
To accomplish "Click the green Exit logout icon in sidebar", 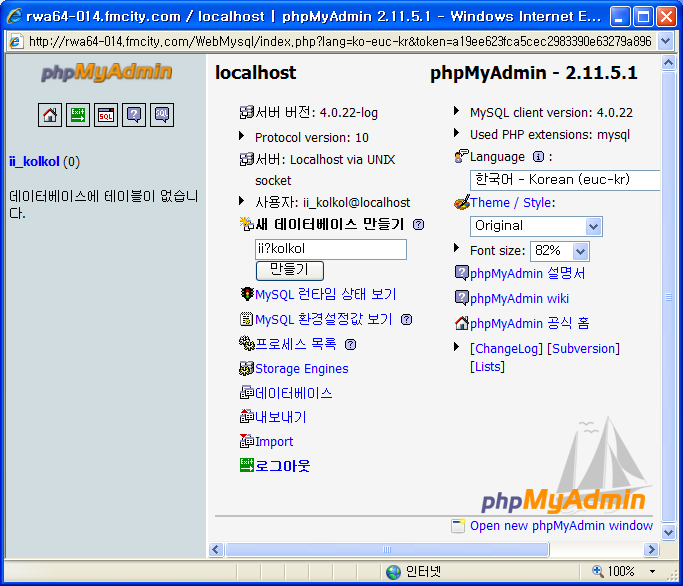I will (78, 115).
